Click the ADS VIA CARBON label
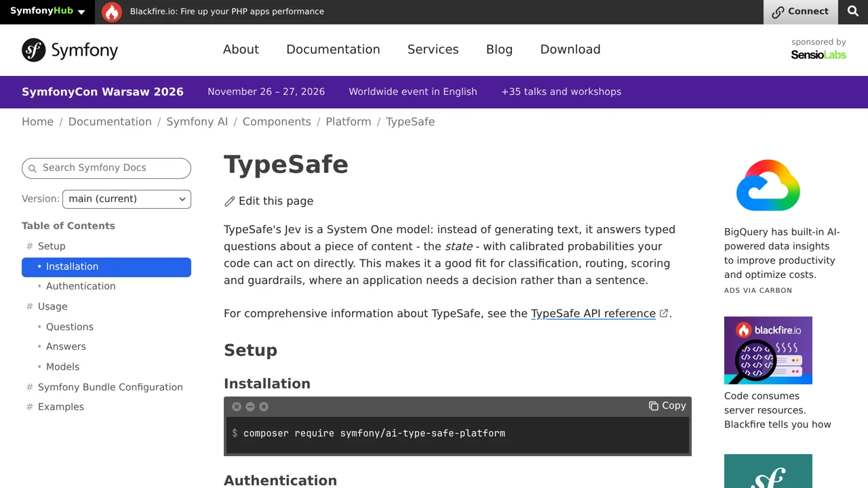 [x=758, y=290]
